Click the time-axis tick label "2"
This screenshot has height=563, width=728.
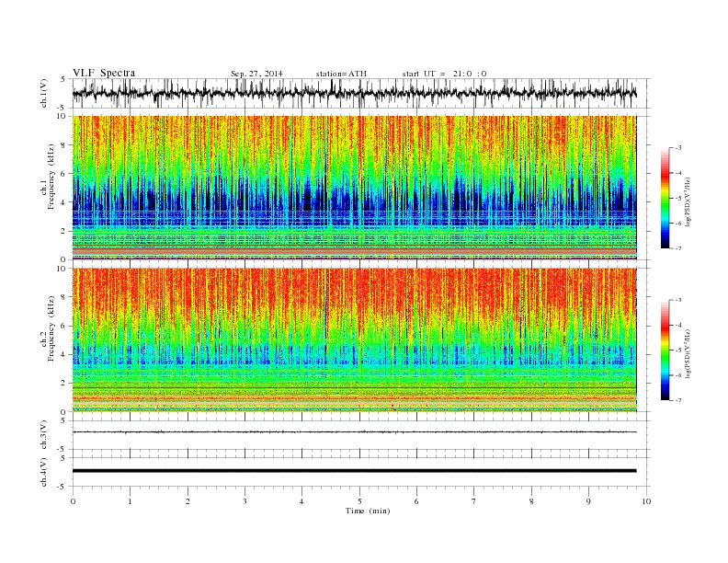188,501
